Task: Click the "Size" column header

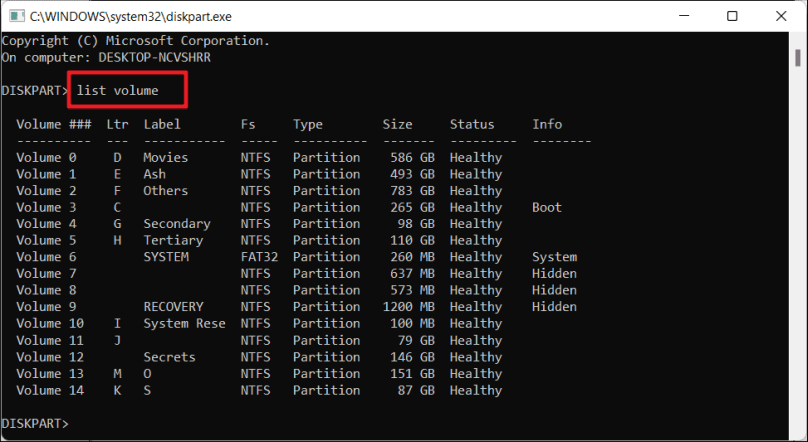Action: 397,125
